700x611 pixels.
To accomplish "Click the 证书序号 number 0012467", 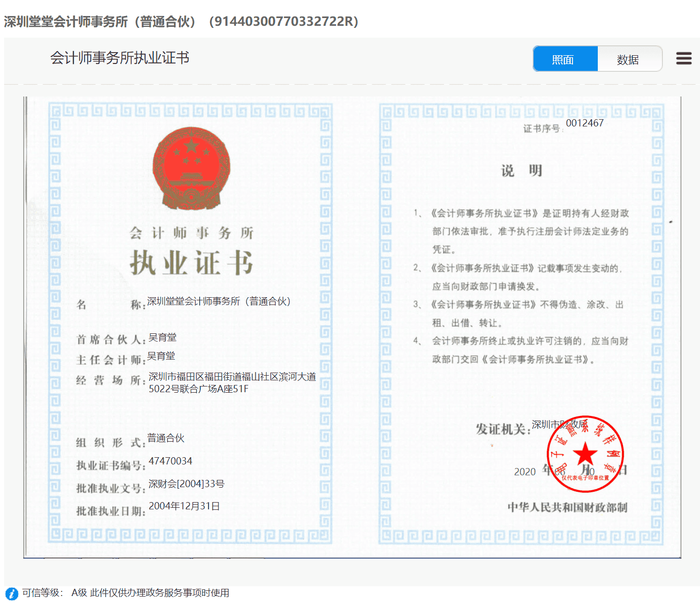I will [585, 123].
